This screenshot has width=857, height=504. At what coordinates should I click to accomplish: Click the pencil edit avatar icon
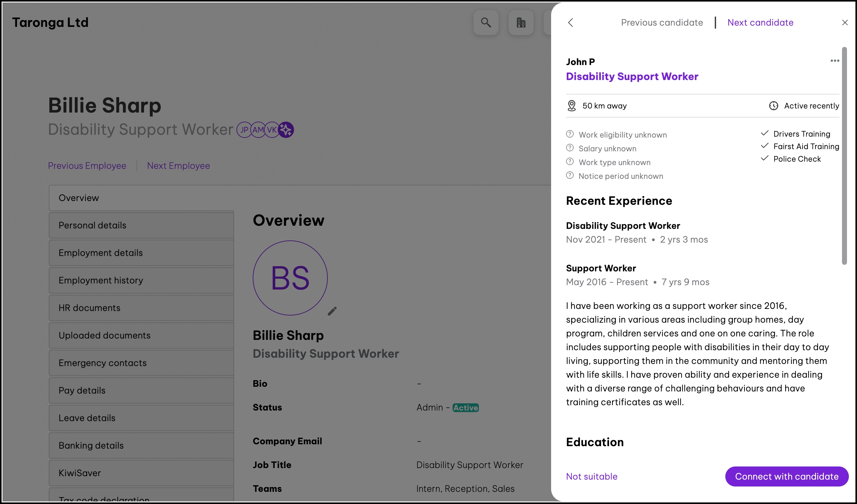coord(332,311)
